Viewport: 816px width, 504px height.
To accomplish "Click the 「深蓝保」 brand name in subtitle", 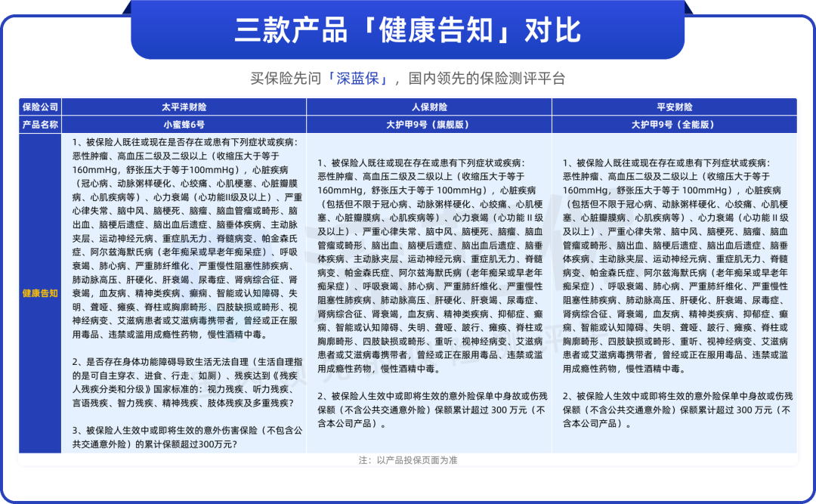I will click(358, 79).
